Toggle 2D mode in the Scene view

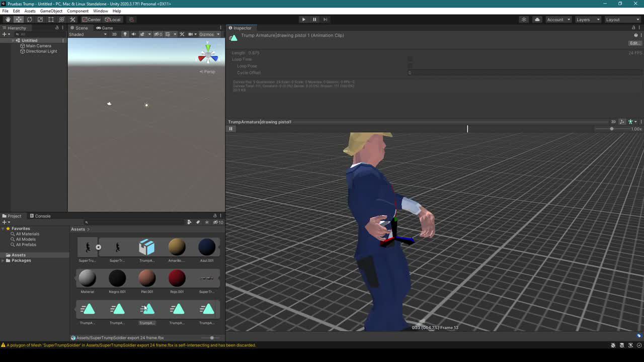pyautogui.click(x=114, y=34)
